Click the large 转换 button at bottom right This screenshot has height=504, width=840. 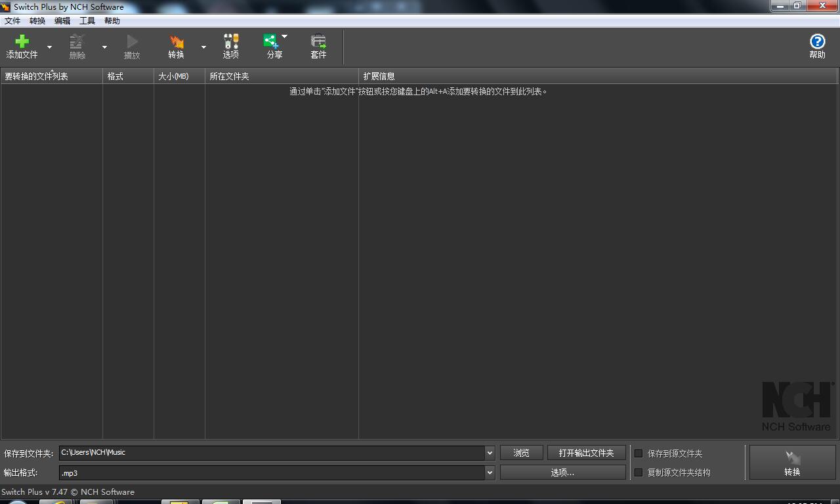(x=792, y=463)
